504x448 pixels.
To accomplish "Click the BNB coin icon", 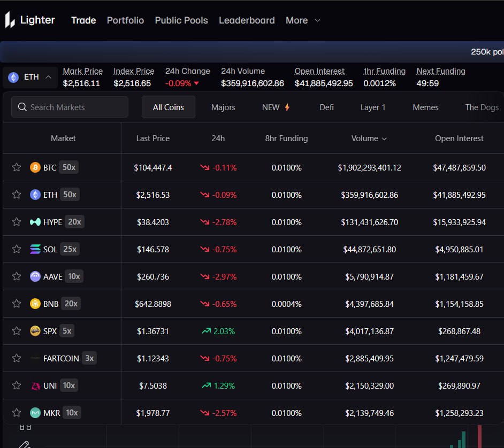I will coord(35,304).
